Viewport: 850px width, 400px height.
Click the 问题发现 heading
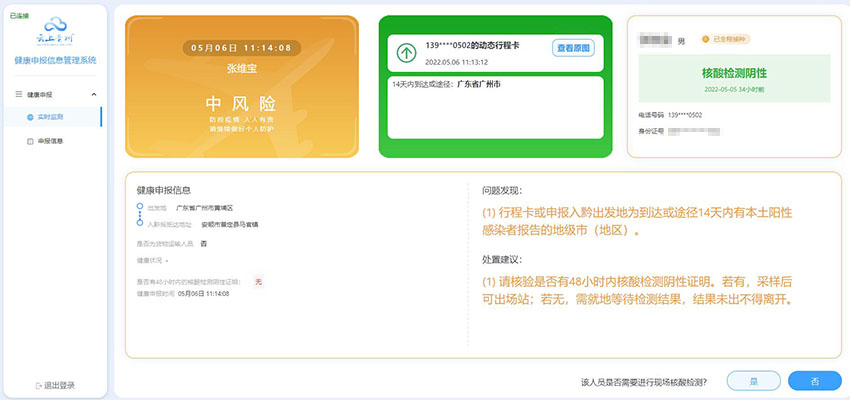click(502, 190)
